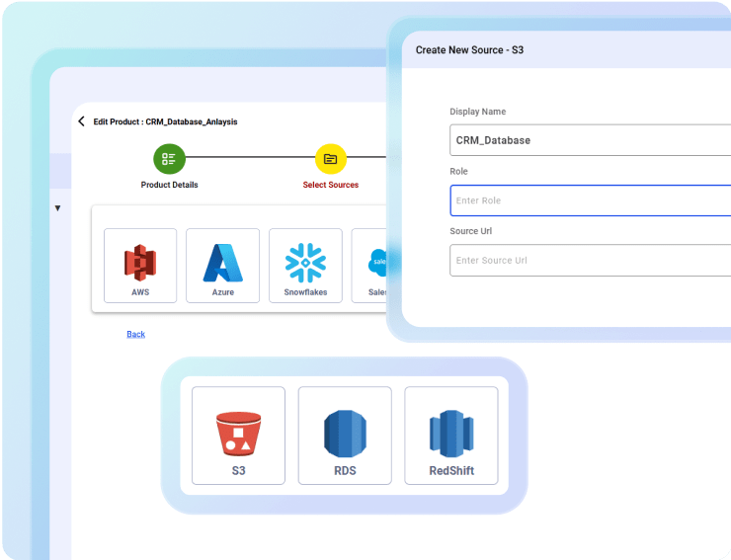Choose the Snowflakes source card
The image size is (731, 560).
tap(305, 266)
